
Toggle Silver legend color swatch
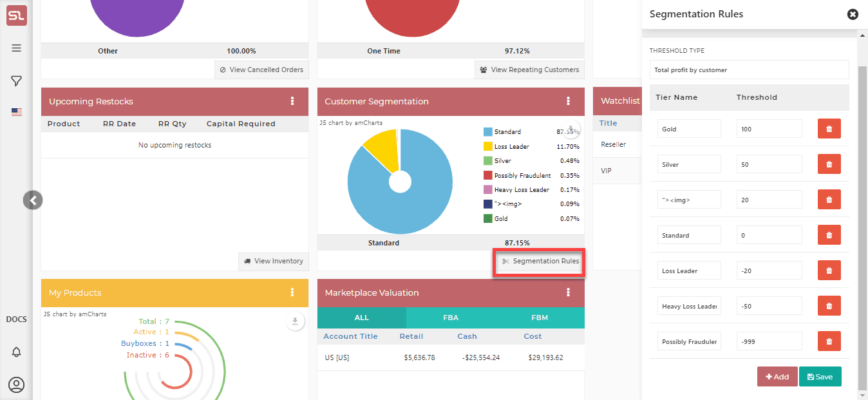(x=487, y=160)
